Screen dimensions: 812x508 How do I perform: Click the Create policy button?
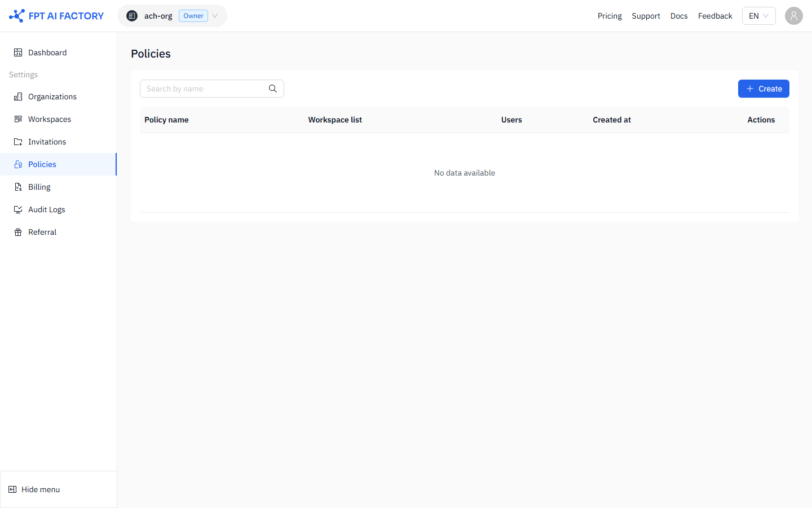coord(764,89)
